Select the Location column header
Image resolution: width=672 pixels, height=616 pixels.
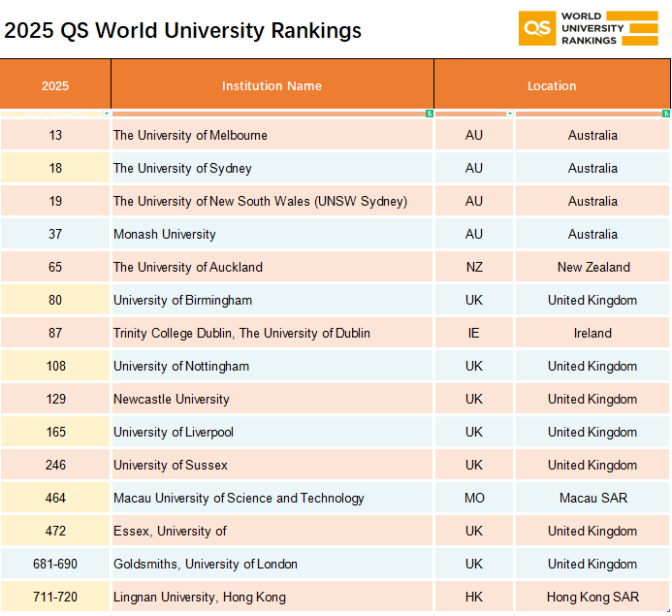[x=551, y=85]
